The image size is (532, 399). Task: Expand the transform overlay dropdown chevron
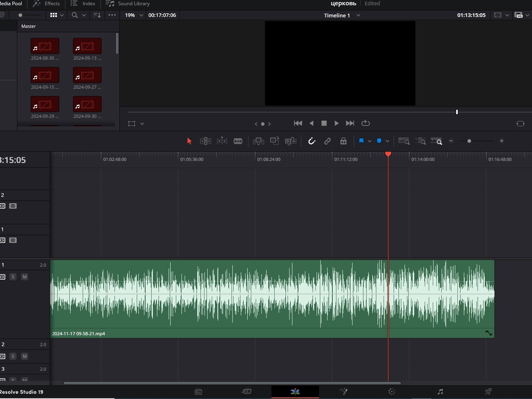click(x=142, y=124)
